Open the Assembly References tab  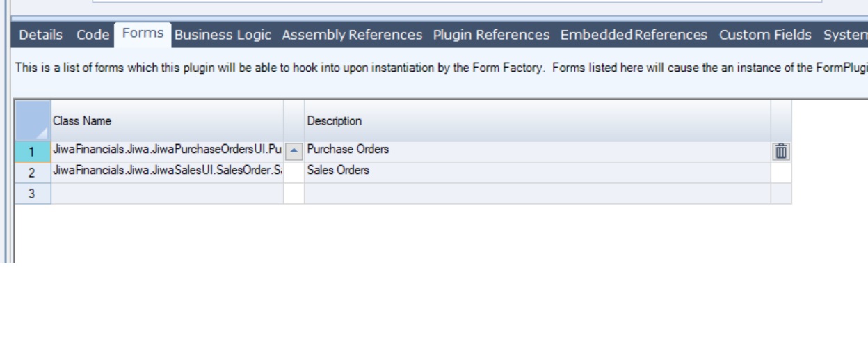pos(352,35)
